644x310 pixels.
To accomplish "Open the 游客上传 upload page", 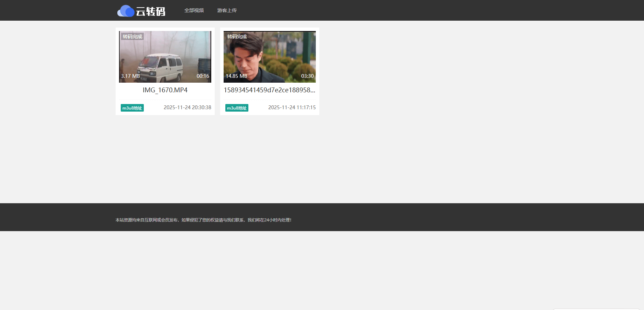I will [x=227, y=10].
